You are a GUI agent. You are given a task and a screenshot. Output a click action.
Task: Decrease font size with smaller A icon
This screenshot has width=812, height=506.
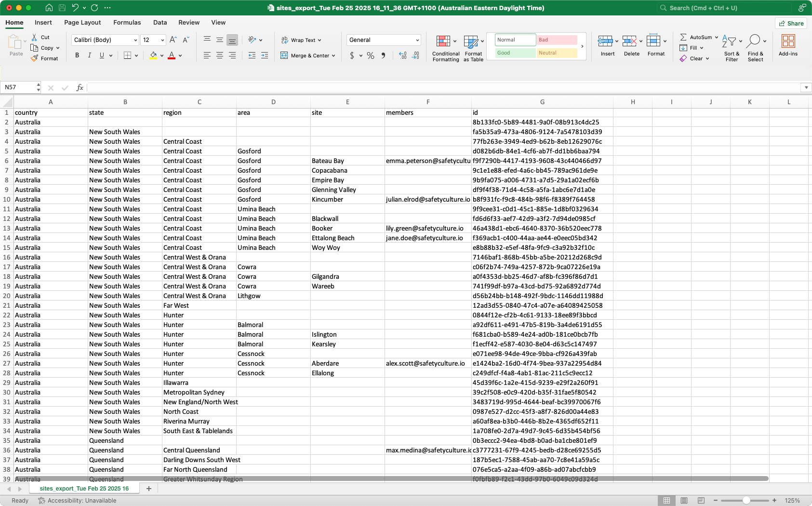pyautogui.click(x=186, y=40)
